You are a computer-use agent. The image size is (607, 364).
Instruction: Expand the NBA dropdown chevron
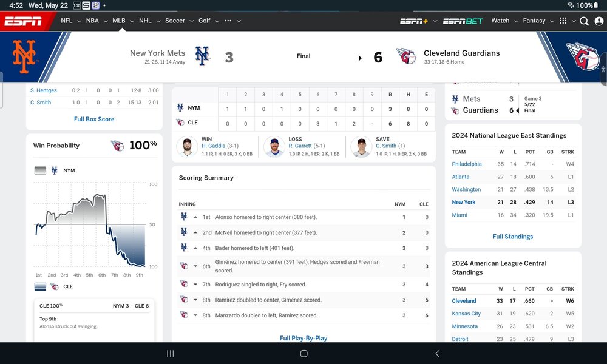click(105, 21)
